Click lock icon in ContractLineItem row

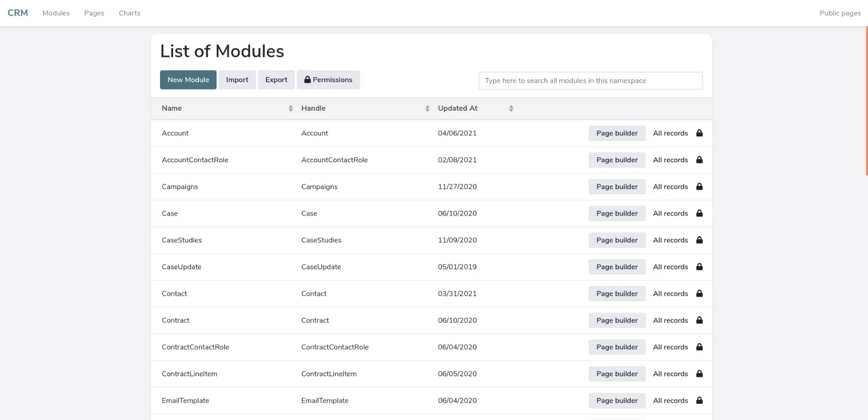pyautogui.click(x=700, y=374)
